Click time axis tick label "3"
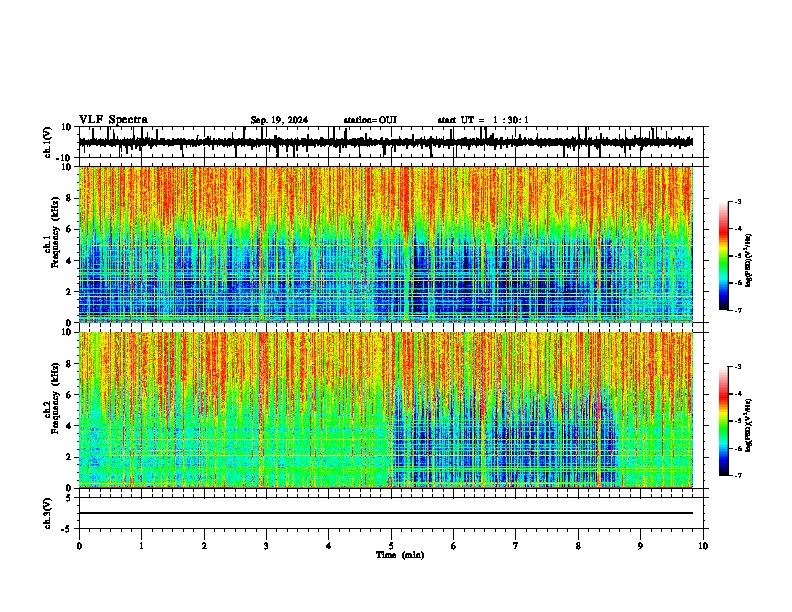 click(266, 546)
